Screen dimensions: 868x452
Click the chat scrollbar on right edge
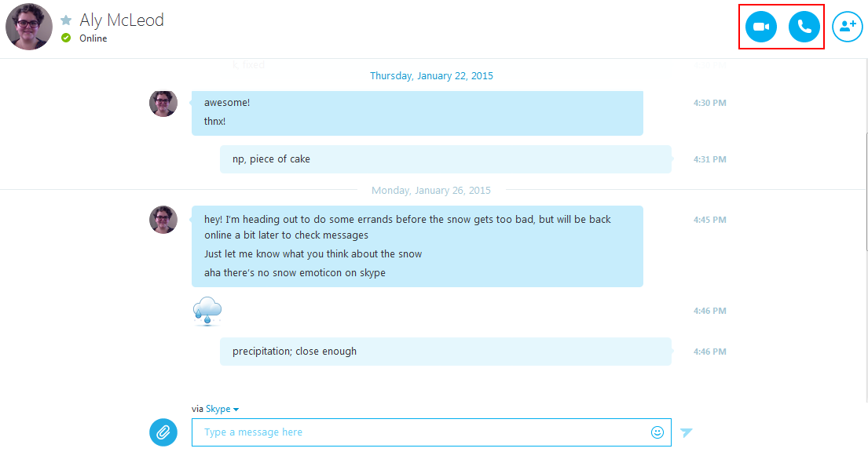pyautogui.click(x=866, y=192)
